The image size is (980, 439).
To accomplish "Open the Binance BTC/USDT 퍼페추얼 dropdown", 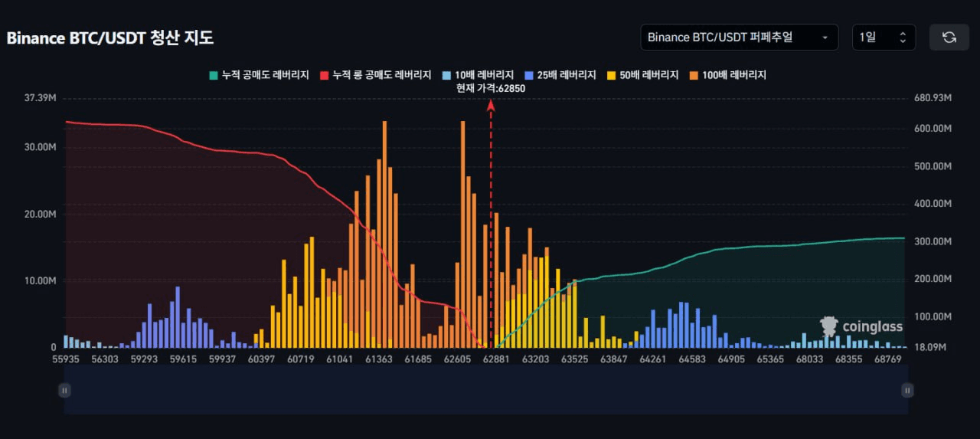I will click(739, 38).
